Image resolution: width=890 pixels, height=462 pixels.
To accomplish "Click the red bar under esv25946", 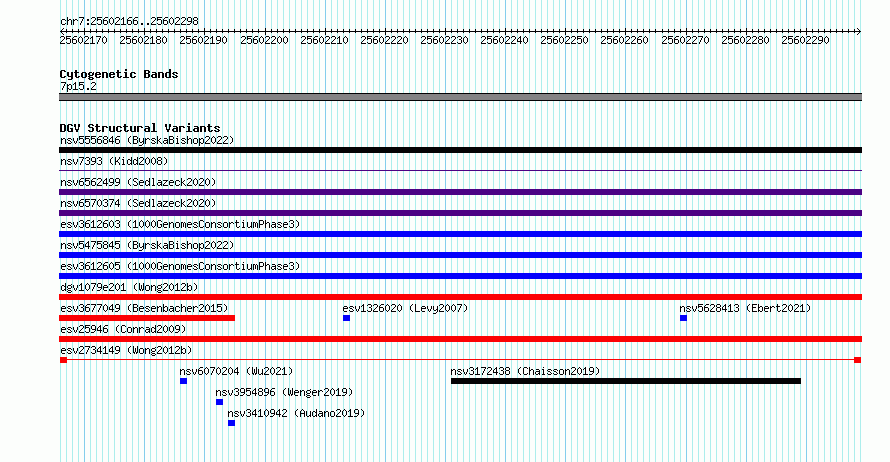I will [460, 339].
